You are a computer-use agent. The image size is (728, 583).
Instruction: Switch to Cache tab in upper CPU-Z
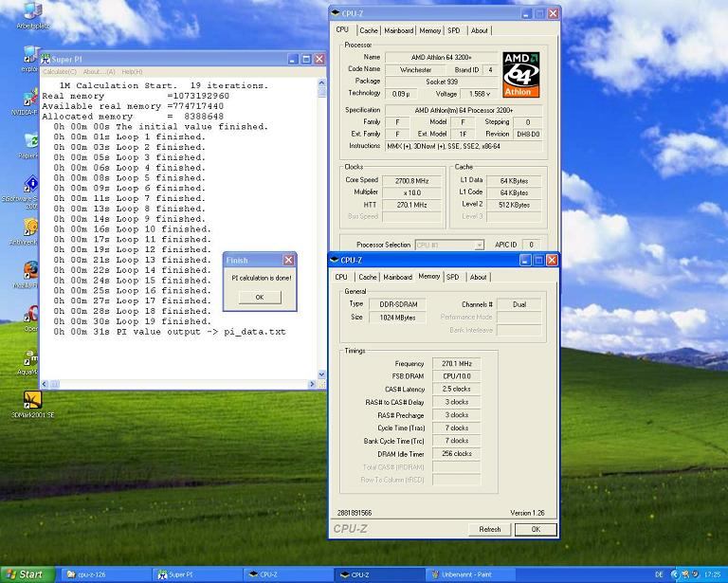pyautogui.click(x=368, y=30)
